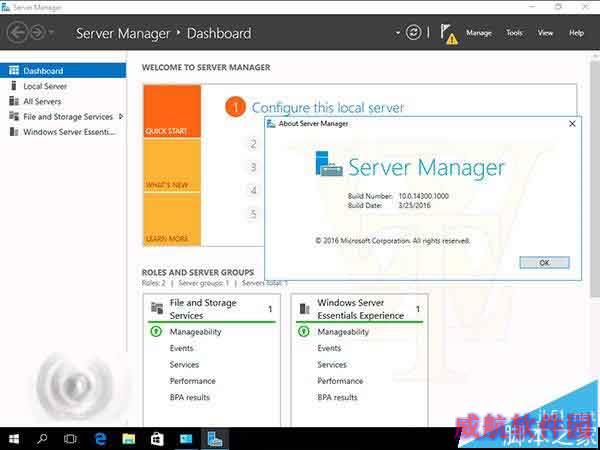This screenshot has height=450, width=600.
Task: Open the File and Storage Services tile header
Action: coord(212,309)
